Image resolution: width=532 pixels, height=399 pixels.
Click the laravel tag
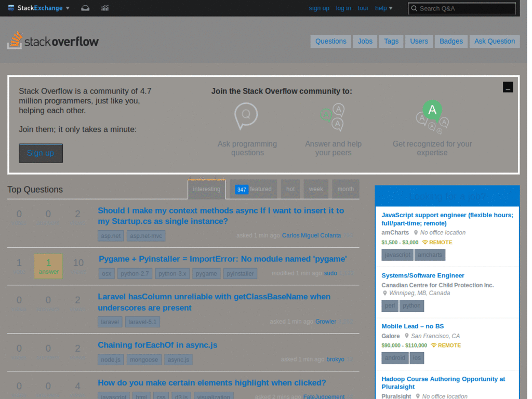[x=110, y=322]
